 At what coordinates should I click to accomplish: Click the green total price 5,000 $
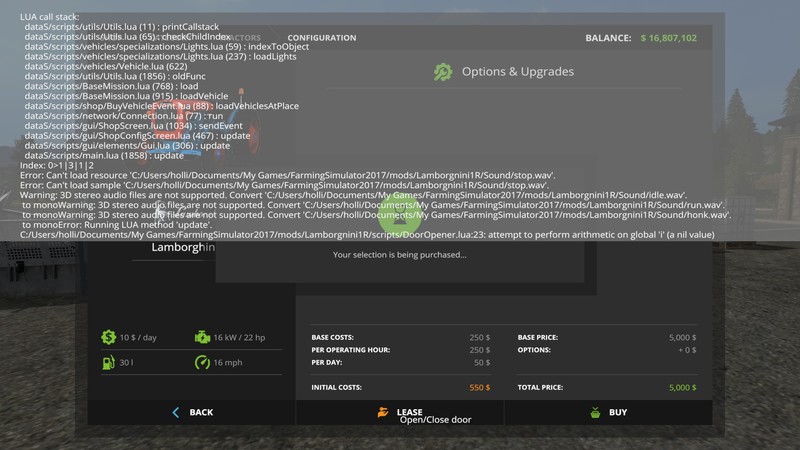coord(682,387)
